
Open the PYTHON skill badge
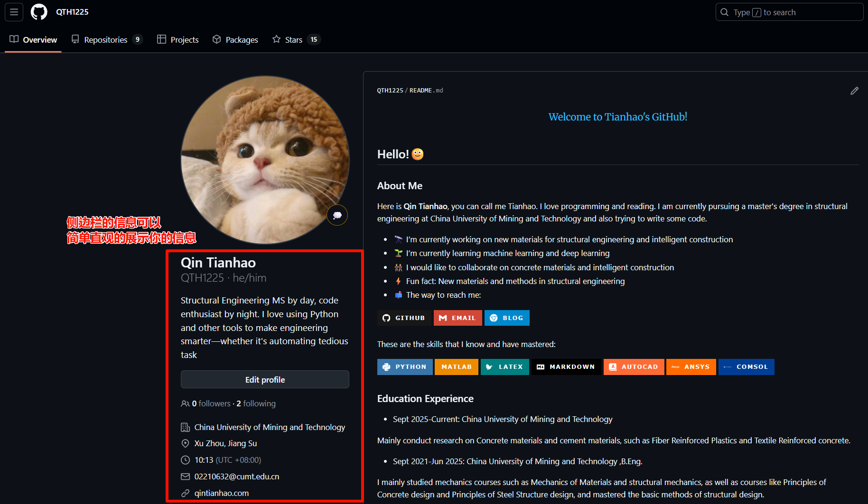click(x=404, y=367)
